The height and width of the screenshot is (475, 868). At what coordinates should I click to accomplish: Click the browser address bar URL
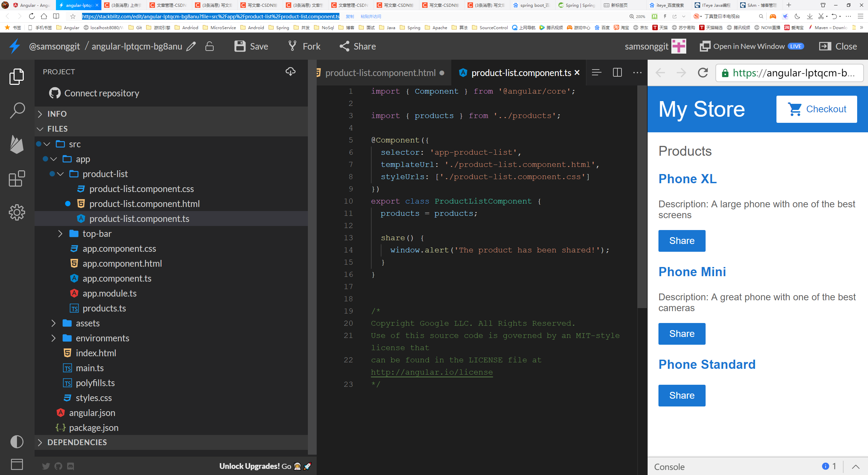point(210,16)
